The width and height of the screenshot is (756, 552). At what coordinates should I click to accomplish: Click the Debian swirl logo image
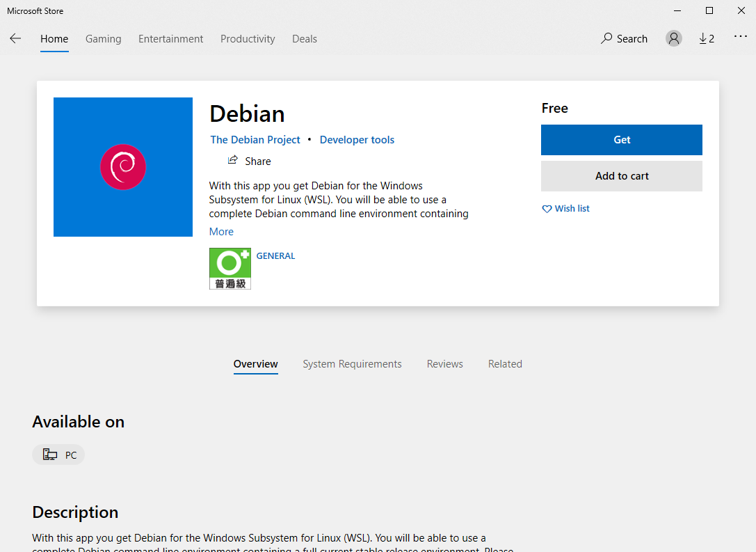(123, 167)
